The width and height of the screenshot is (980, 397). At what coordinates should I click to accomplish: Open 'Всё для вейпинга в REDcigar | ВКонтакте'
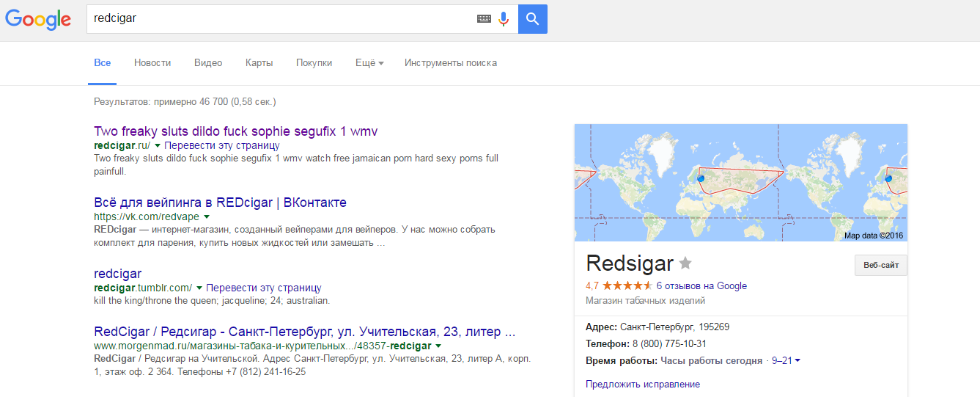tap(221, 203)
